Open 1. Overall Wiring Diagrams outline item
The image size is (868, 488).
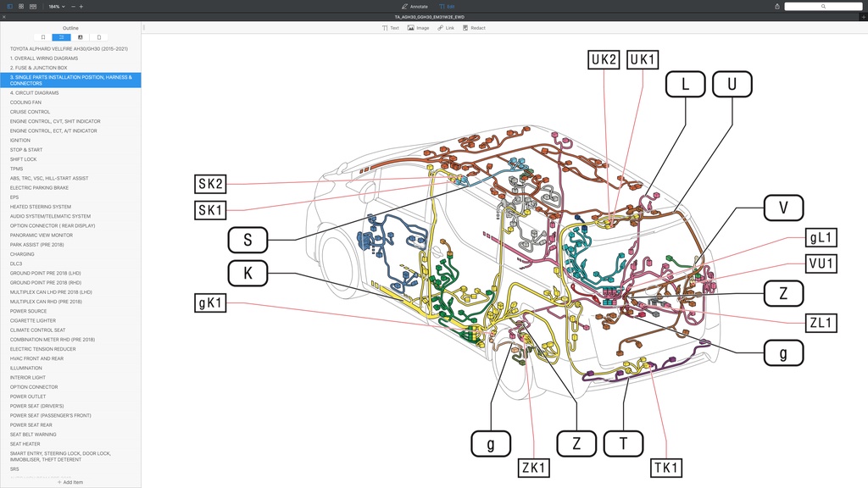point(44,58)
